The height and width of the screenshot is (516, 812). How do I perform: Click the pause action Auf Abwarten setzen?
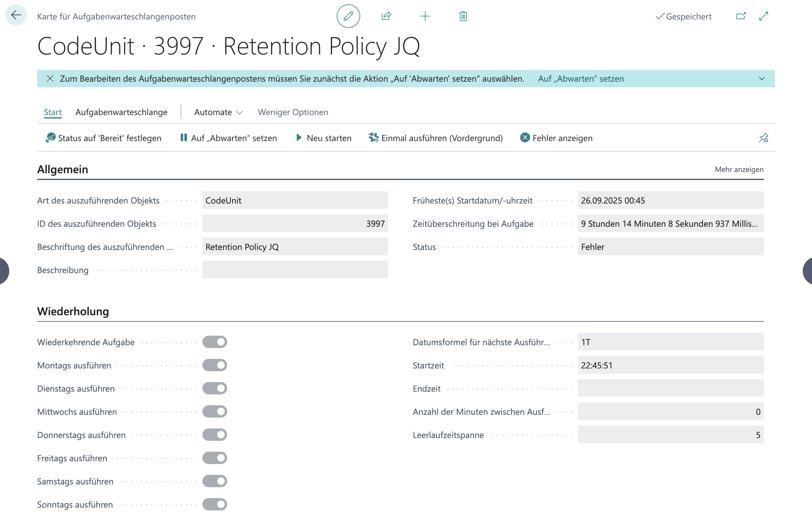click(x=229, y=138)
